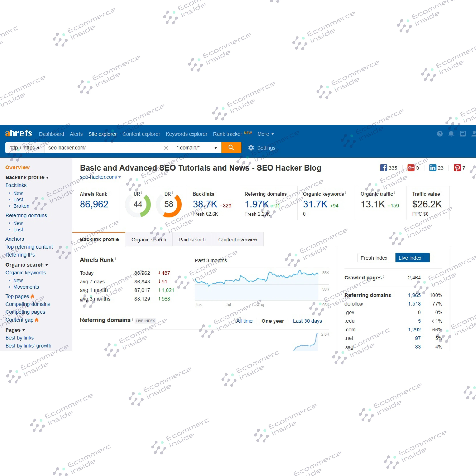Select the Organic search tab
476x476 pixels.
(x=149, y=239)
